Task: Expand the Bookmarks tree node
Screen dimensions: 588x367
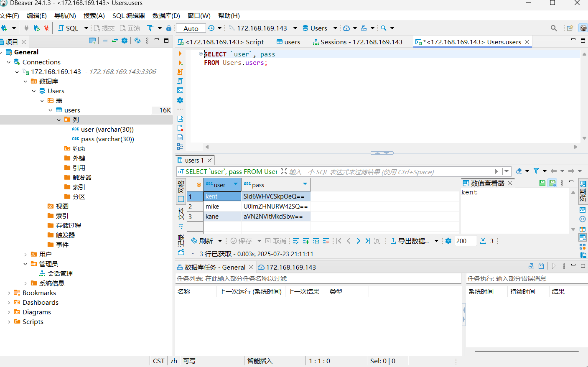Action: [x=9, y=293]
